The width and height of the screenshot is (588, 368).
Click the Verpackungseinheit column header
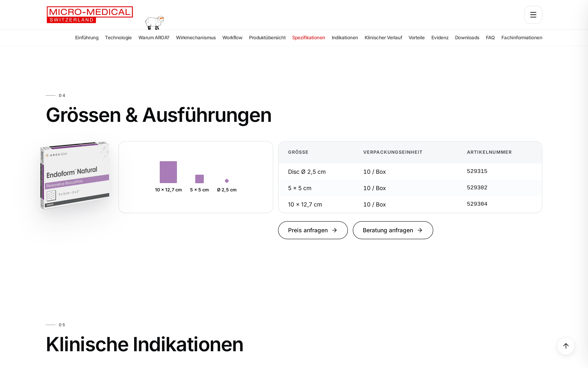[393, 152]
